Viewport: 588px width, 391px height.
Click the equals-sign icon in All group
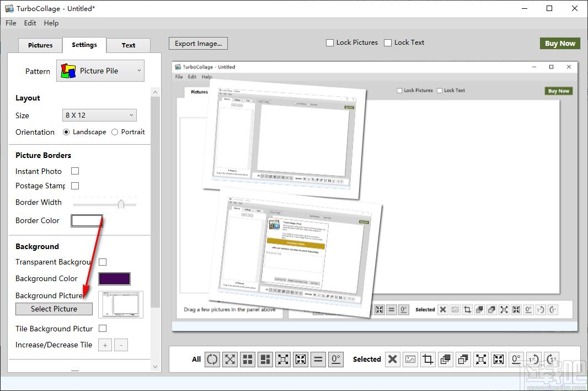point(318,360)
